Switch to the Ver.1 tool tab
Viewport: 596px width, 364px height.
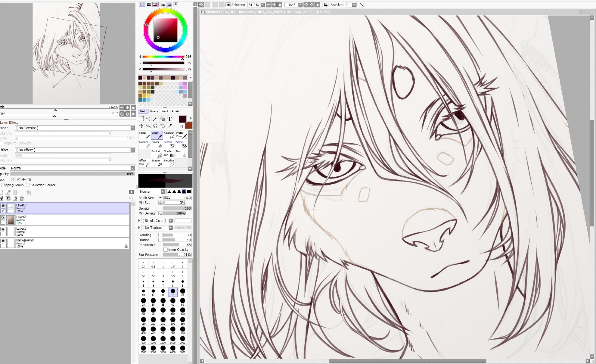click(x=165, y=111)
